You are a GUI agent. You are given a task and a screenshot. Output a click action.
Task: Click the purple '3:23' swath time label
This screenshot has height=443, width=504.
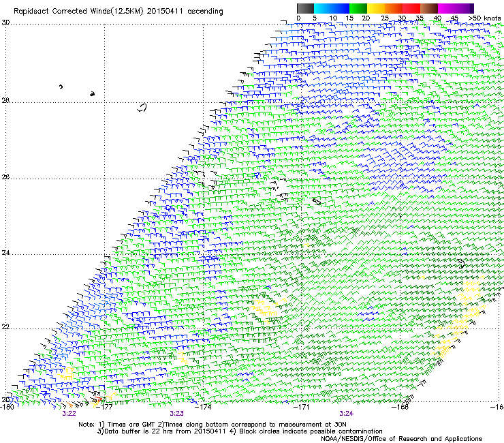pos(177,414)
